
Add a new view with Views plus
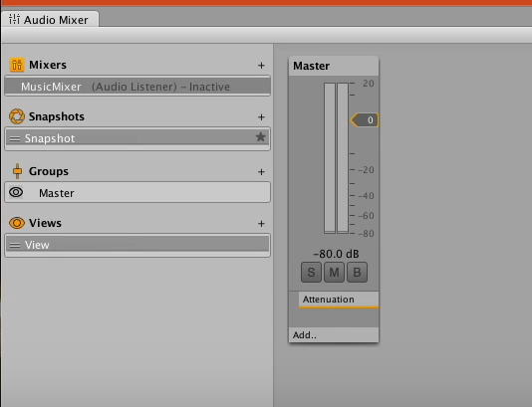coord(261,224)
